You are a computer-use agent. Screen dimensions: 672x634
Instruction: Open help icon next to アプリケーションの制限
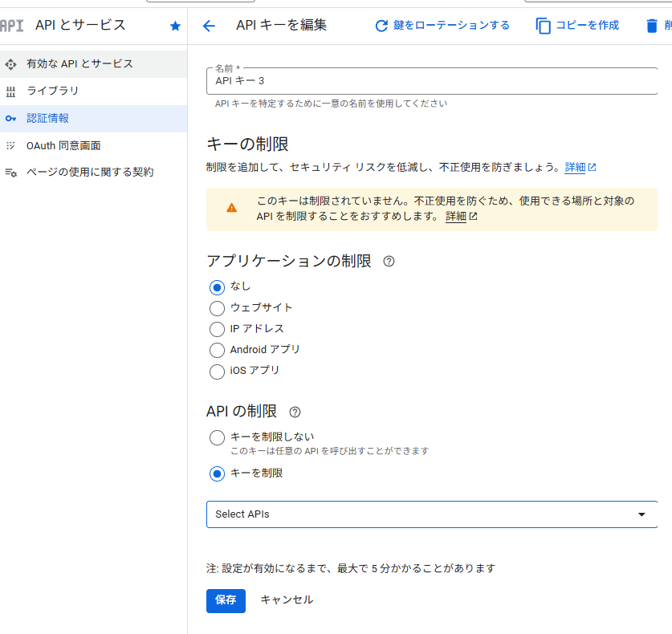point(389,262)
